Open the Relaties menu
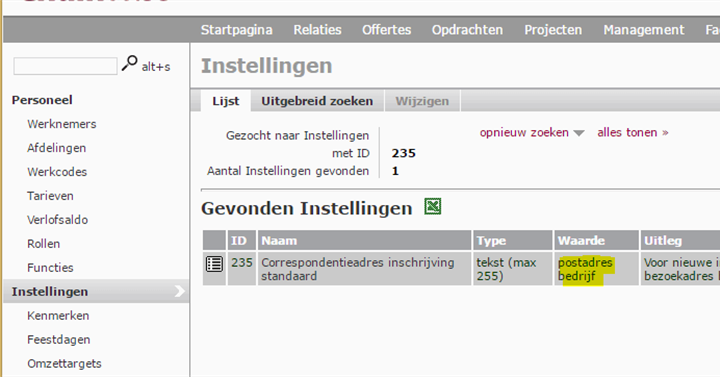The height and width of the screenshot is (377, 720). pos(317,30)
